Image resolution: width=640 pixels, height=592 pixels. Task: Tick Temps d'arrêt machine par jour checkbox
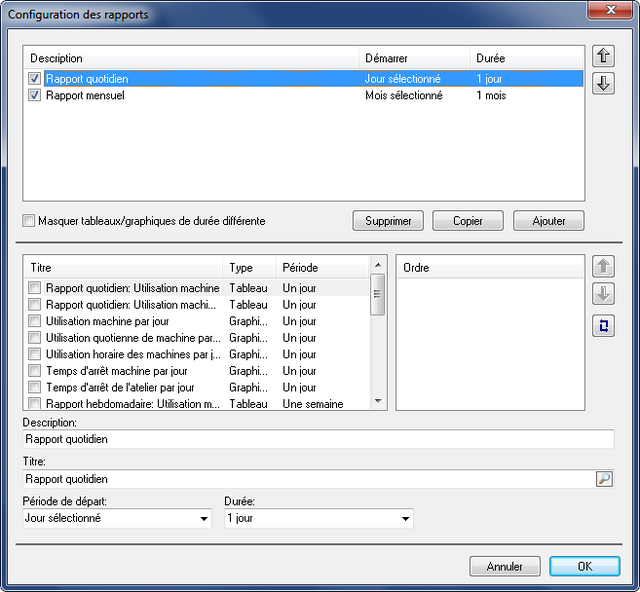(34, 371)
